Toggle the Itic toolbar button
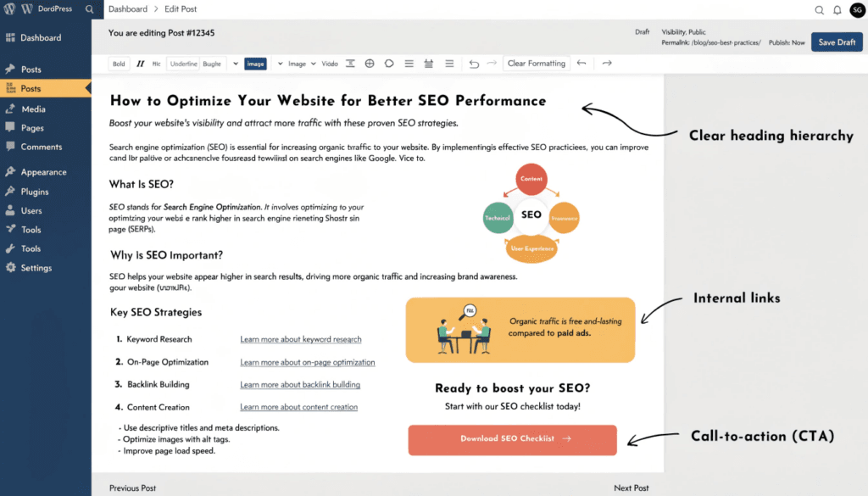 click(x=157, y=64)
